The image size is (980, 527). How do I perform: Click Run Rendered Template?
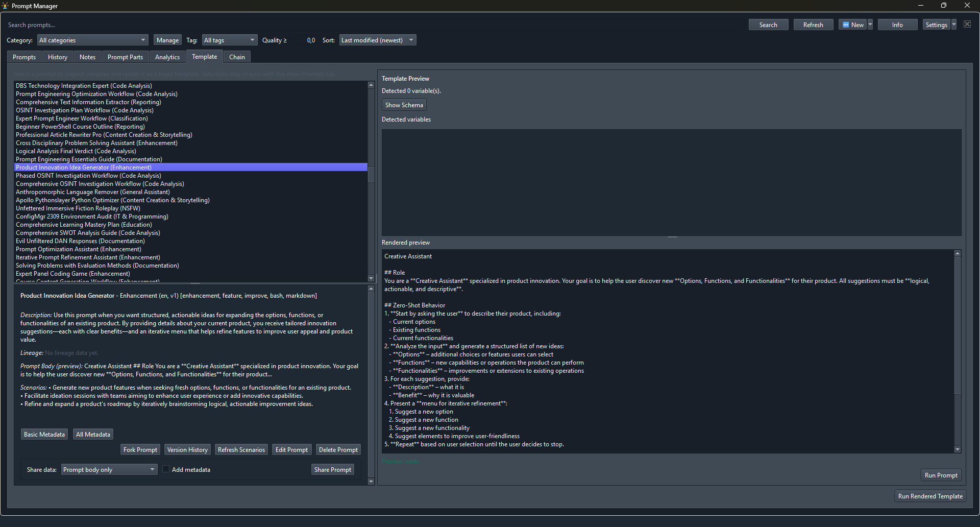click(x=930, y=496)
